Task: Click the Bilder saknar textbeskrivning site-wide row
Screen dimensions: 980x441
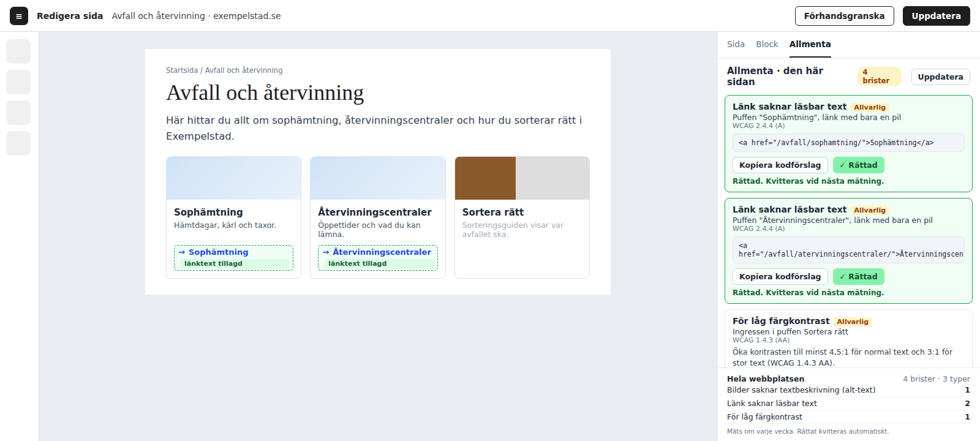Action: coord(848,390)
